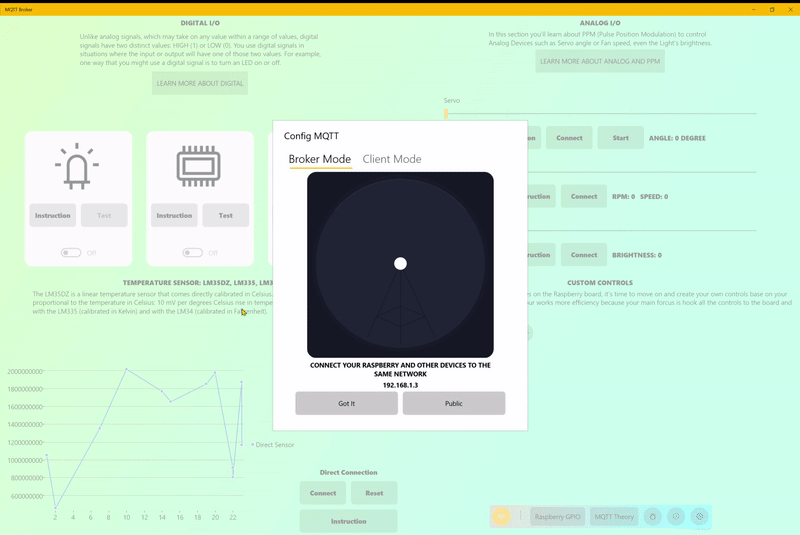Click the RPM: 0 readout
The height and width of the screenshot is (535, 800).
tap(623, 196)
